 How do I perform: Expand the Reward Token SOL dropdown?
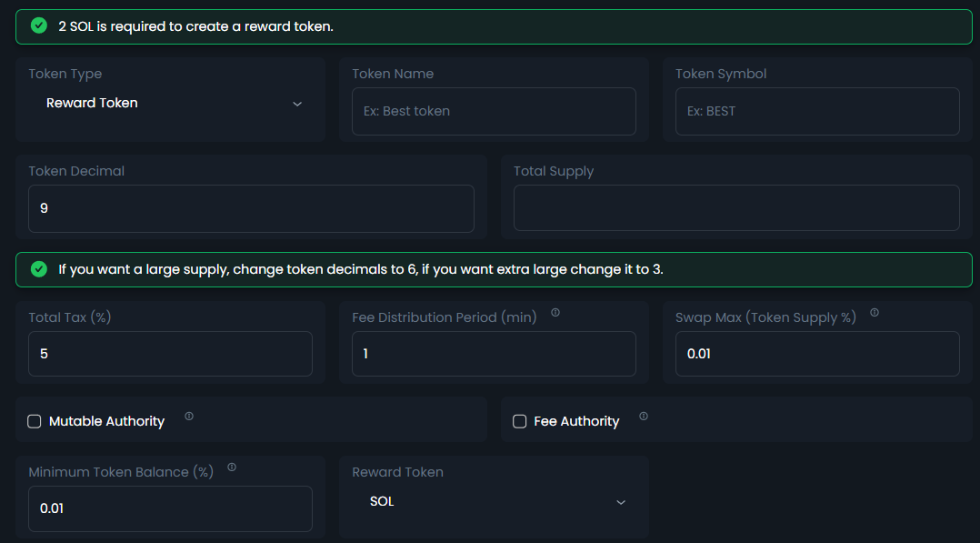click(x=495, y=502)
